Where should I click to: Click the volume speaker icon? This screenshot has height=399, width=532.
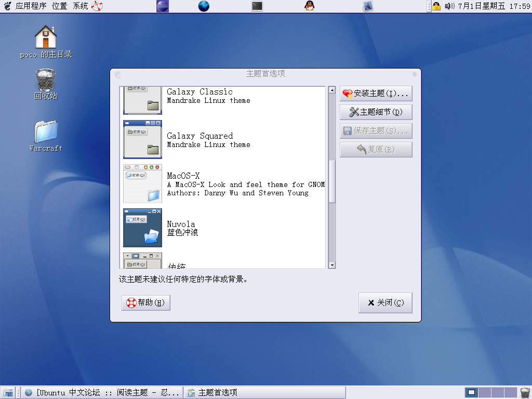click(449, 6)
